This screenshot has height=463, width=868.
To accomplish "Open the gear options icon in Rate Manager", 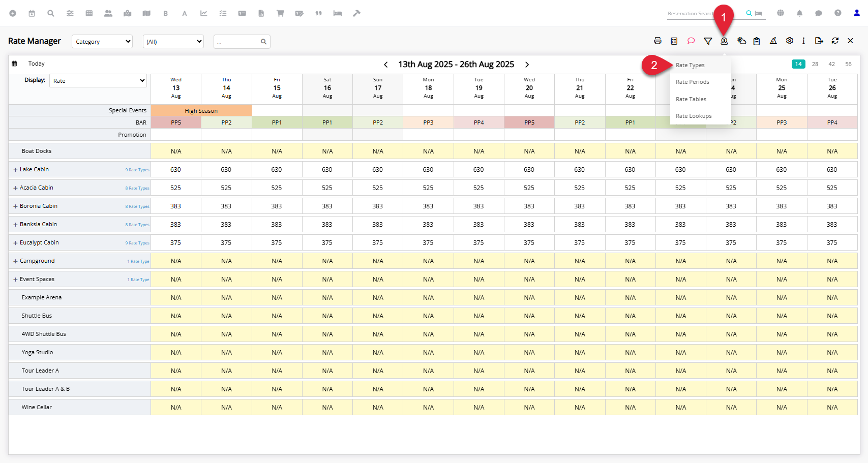I will (x=790, y=41).
